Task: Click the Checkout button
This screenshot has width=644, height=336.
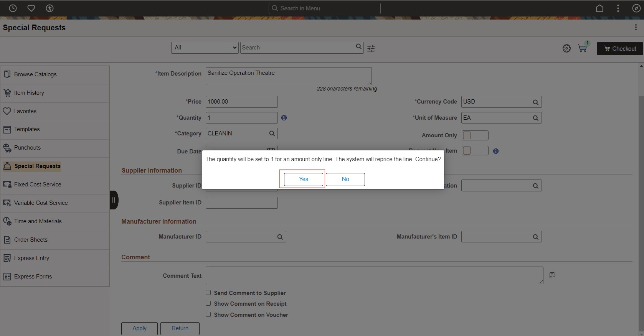Action: [x=620, y=48]
